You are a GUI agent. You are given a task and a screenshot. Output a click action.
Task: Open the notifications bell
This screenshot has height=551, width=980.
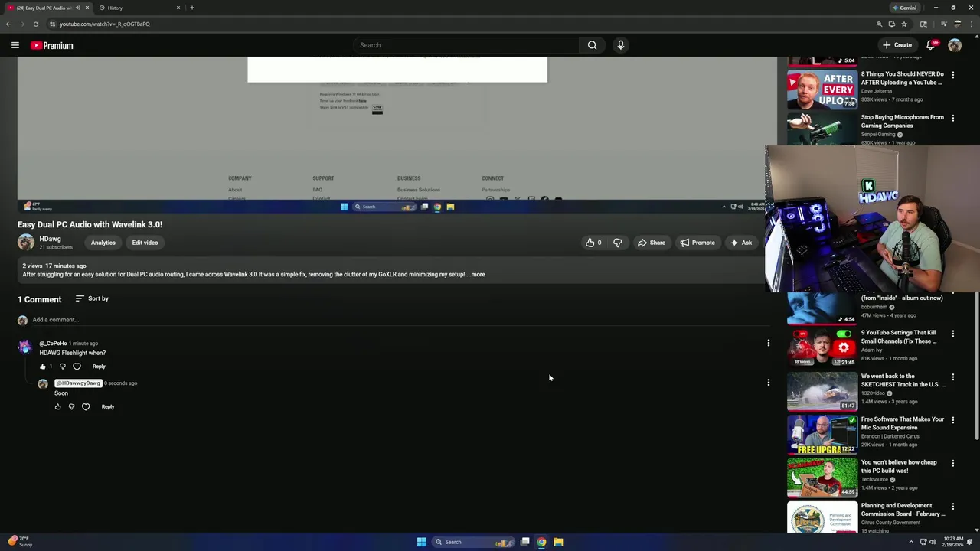tap(931, 45)
